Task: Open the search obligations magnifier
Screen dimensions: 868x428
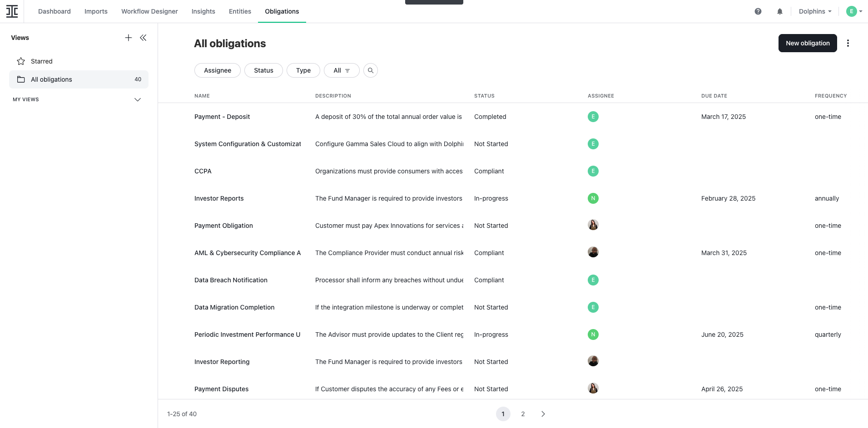Action: tap(371, 70)
